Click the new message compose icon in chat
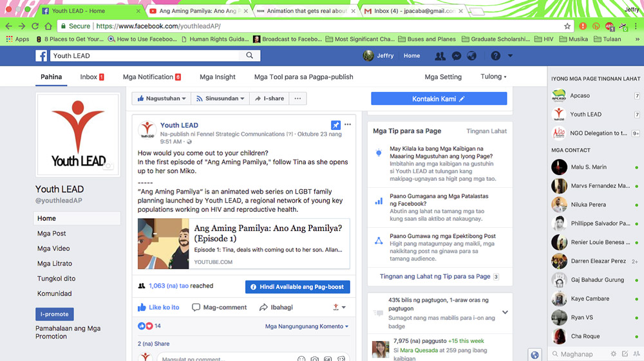Viewport: 644px width, 361px height. (x=625, y=354)
